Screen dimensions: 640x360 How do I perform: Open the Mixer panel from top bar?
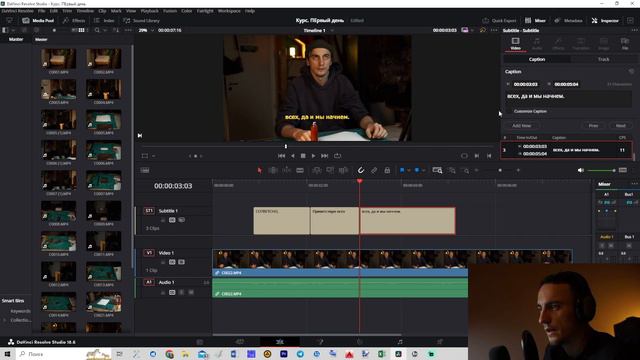(x=536, y=20)
